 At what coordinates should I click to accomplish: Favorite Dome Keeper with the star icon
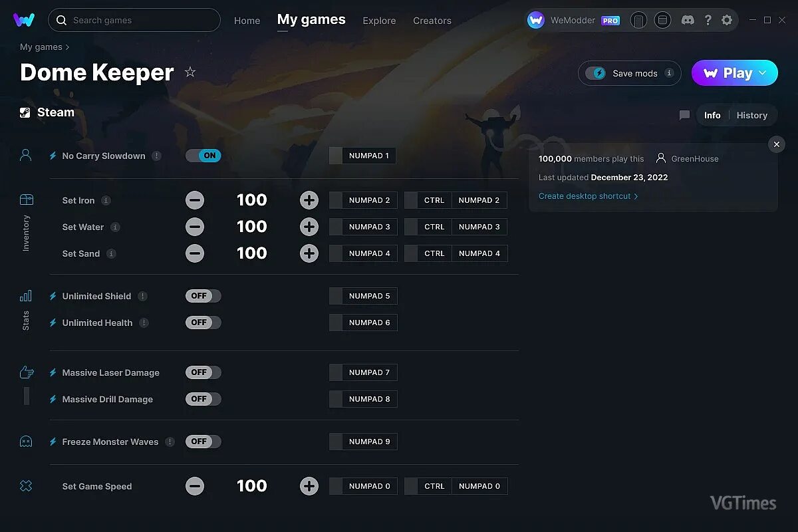click(190, 72)
